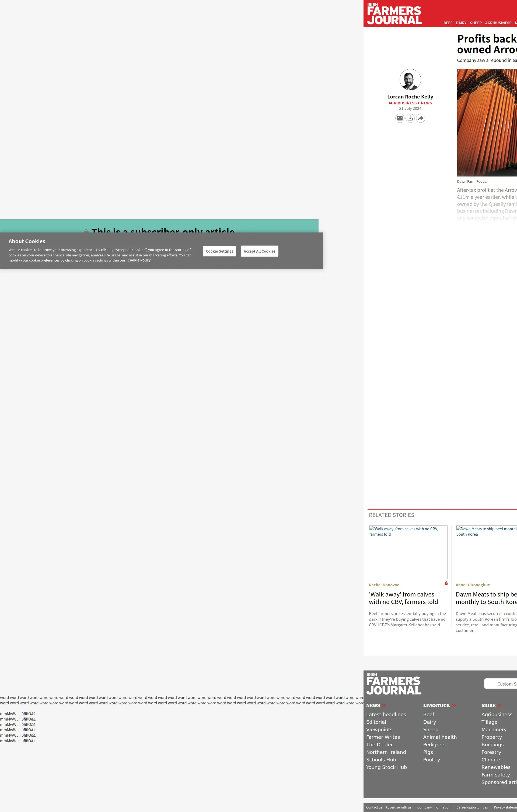Click the red padlock subscriber icon
The height and width of the screenshot is (812, 517).
point(446,583)
